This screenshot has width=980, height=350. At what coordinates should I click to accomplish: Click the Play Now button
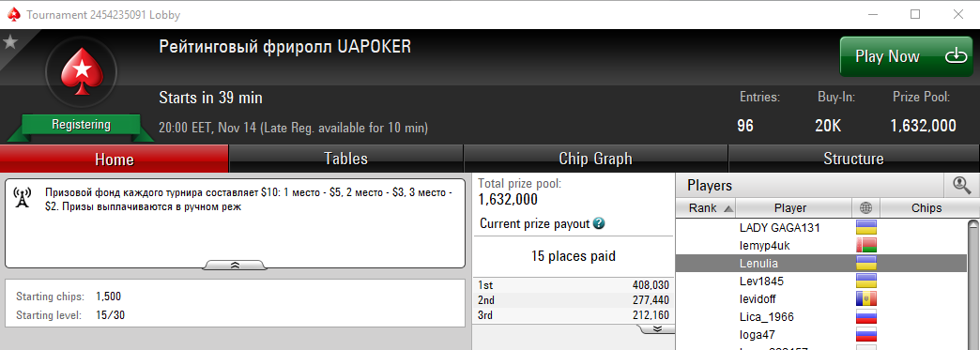tap(906, 56)
